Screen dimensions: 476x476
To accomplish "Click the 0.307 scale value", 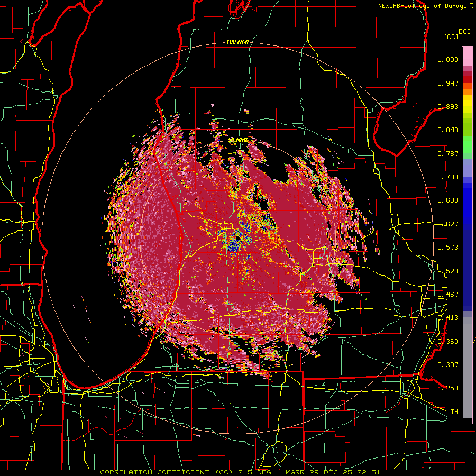I will pyautogui.click(x=448, y=365).
